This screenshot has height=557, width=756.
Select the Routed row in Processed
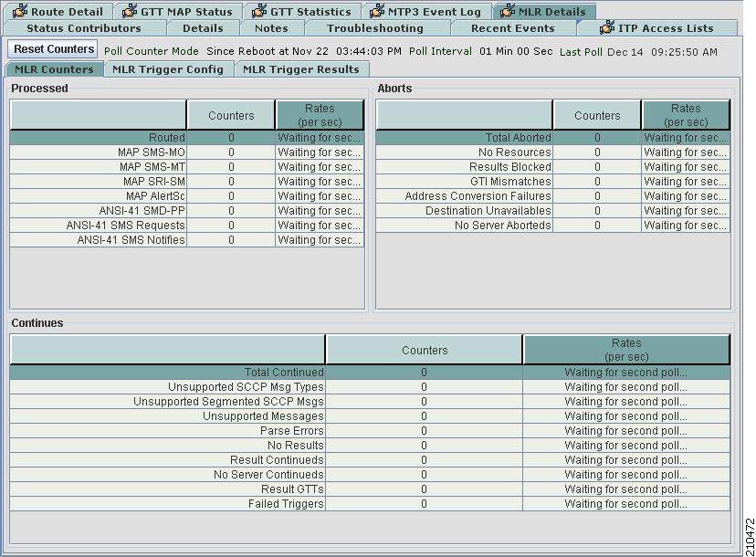point(186,138)
